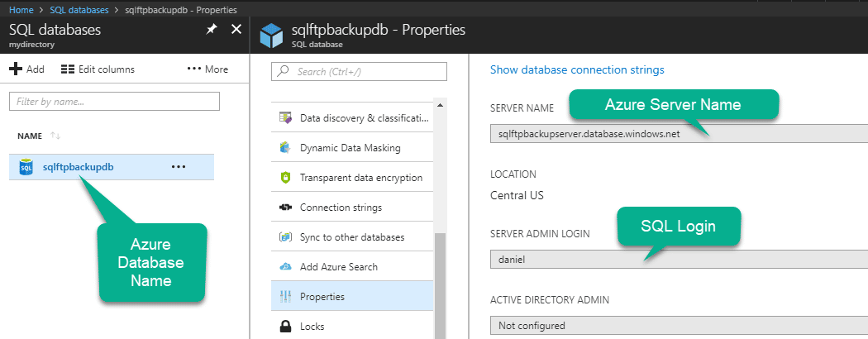Click the sqlftpbackupdb - Properties breadcrumb text
This screenshot has width=868, height=339.
click(x=182, y=9)
